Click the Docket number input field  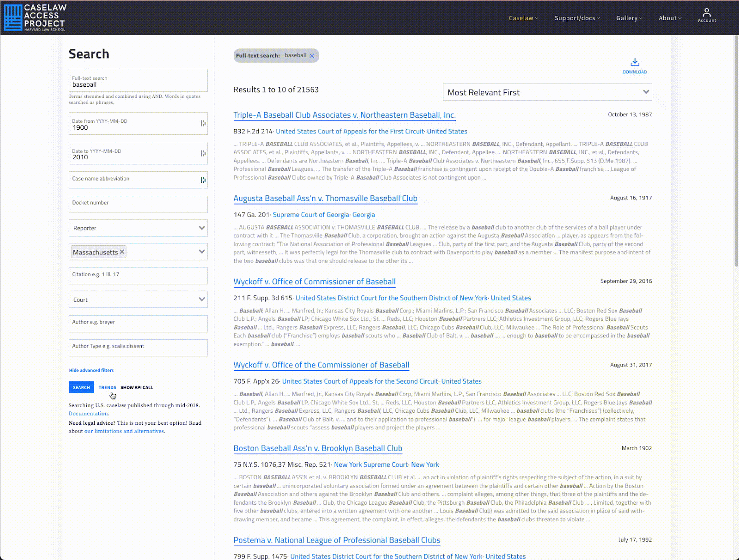coord(138,205)
